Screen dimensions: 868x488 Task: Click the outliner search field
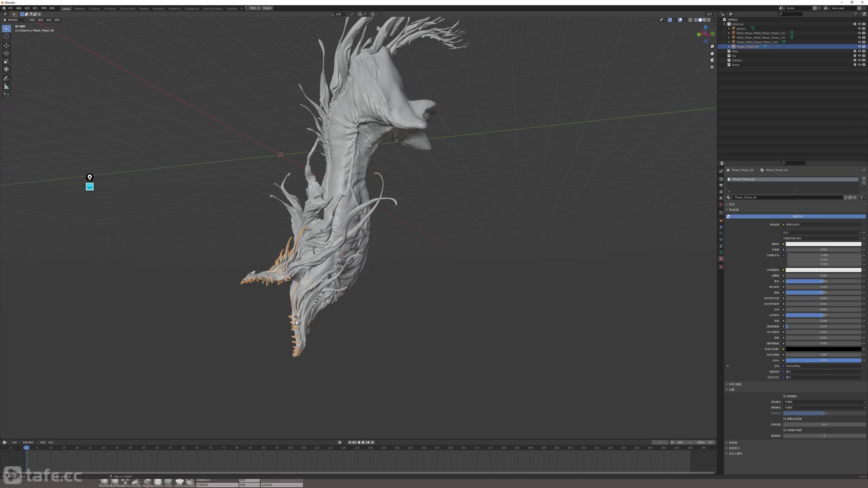(790, 14)
